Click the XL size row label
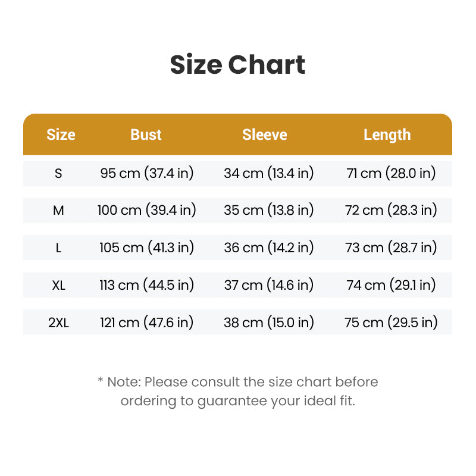 pyautogui.click(x=58, y=285)
